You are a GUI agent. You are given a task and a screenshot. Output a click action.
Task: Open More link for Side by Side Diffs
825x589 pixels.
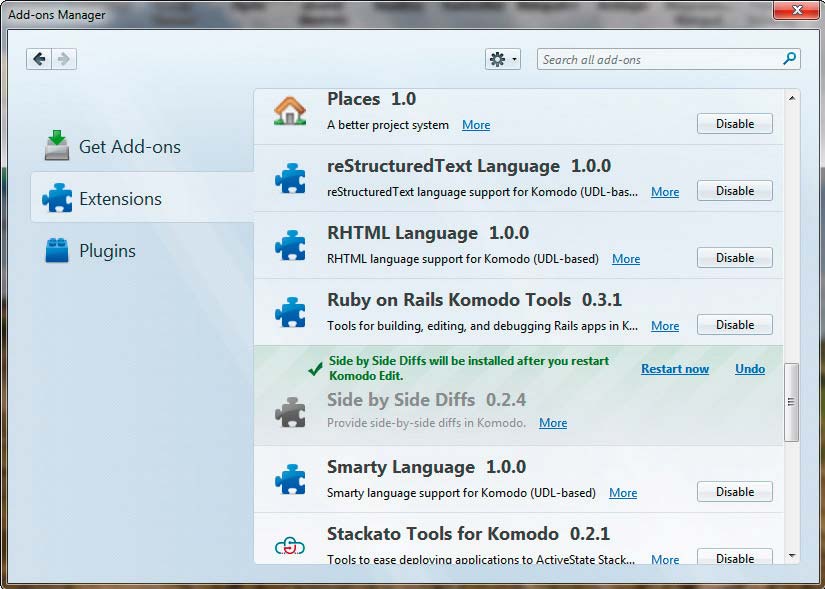[553, 423]
